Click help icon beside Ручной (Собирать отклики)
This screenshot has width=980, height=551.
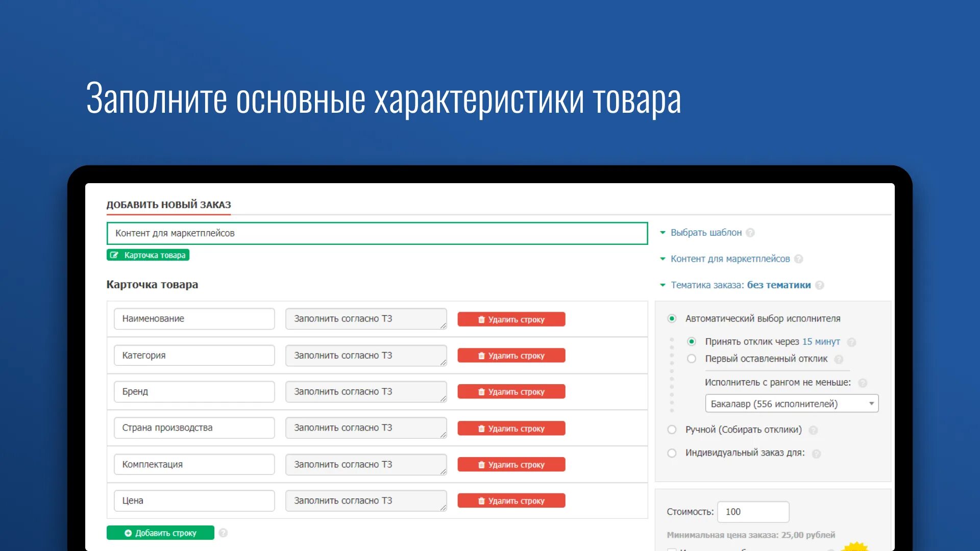tap(813, 431)
